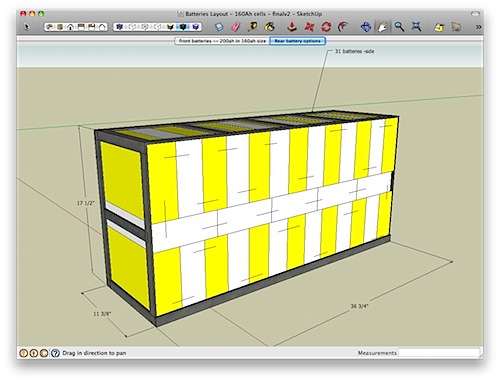The width and height of the screenshot is (500, 382).
Task: Choose the Select arrow tool
Action: [27, 27]
